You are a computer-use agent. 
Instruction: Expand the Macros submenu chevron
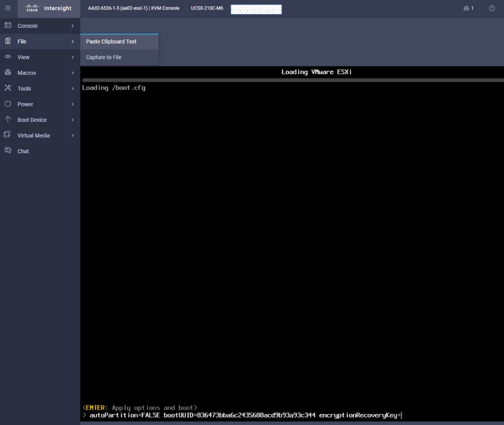(73, 73)
